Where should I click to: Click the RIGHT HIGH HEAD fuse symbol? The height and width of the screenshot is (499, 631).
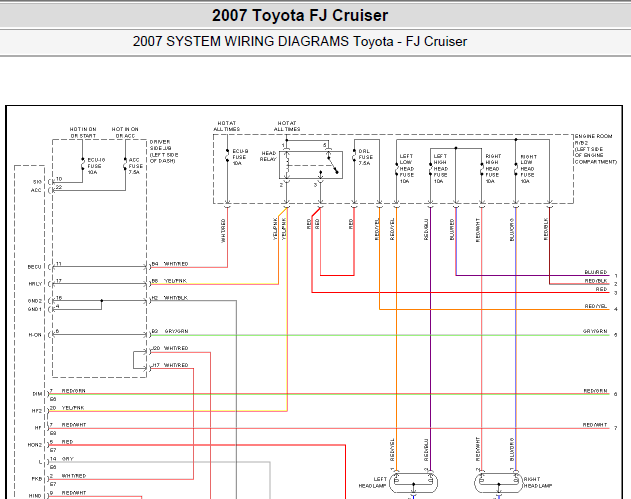[482, 169]
